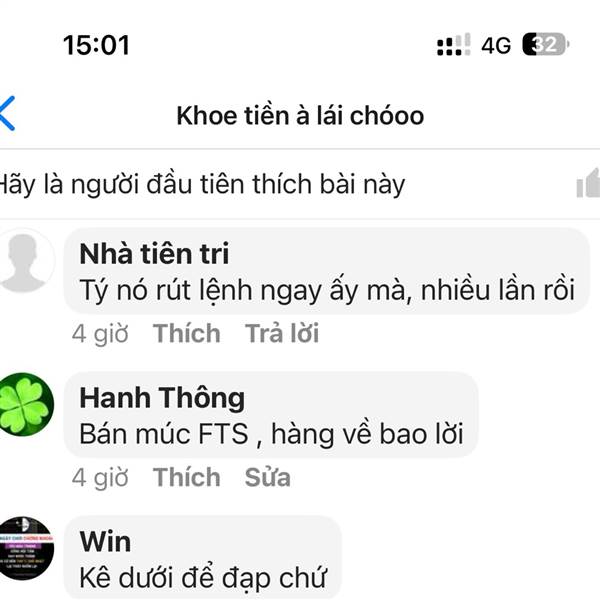Open Nhà tiên tri's profile name
Viewport: 600px width, 600px height.
pyautogui.click(x=154, y=253)
